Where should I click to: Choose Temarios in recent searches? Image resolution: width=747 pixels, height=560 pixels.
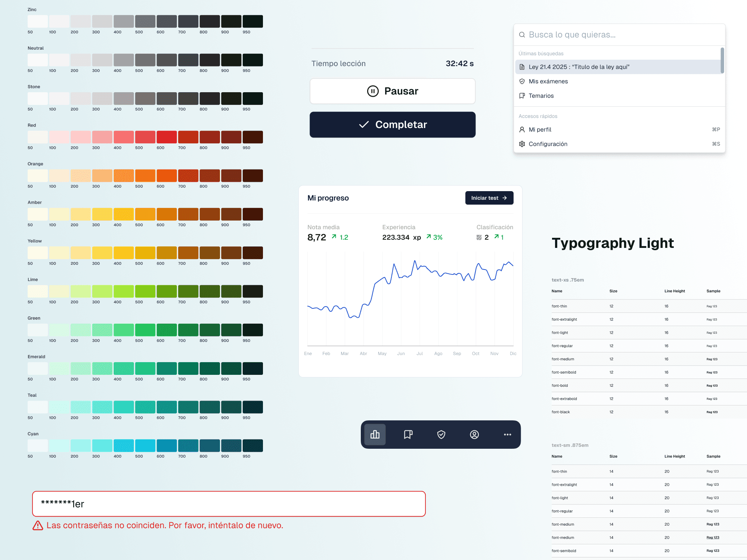541,96
